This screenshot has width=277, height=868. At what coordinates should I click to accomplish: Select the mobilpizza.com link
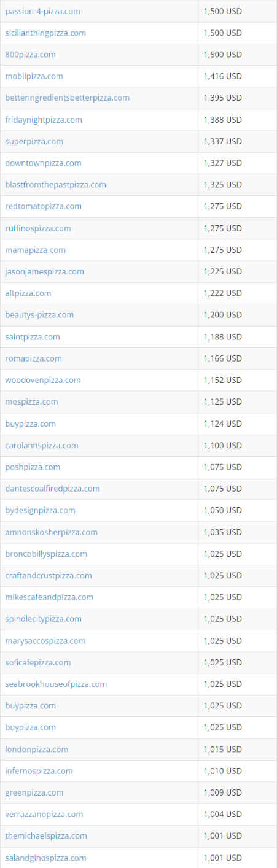click(x=34, y=76)
